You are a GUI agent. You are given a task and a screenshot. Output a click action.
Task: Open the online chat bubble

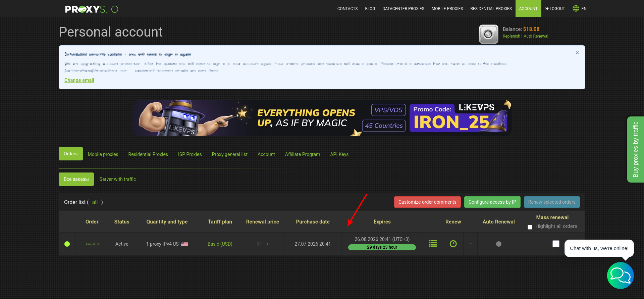pos(620,276)
